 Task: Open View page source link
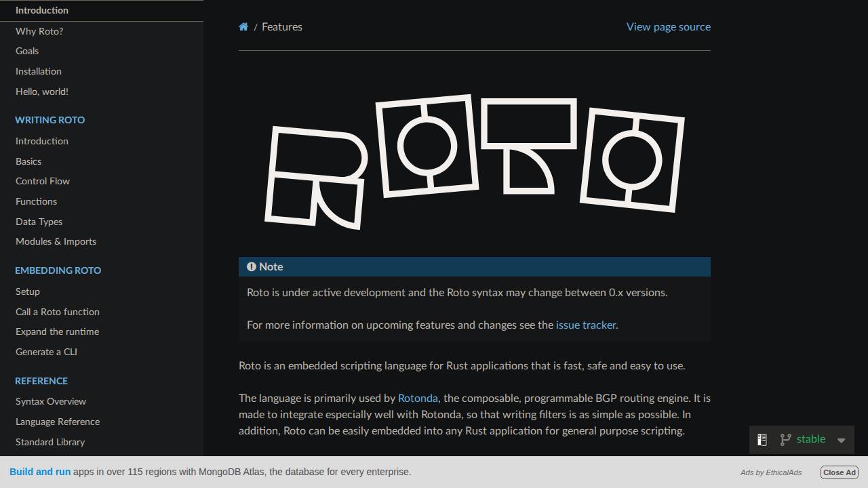(x=669, y=26)
